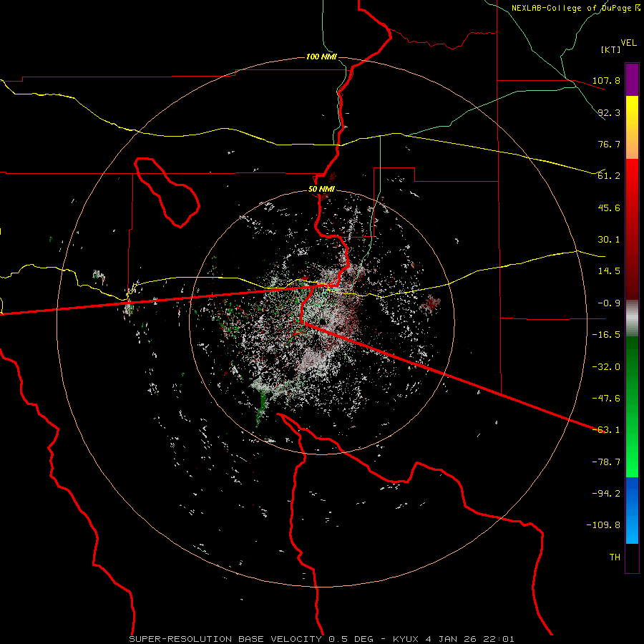This screenshot has height=644, width=644.
Task: Select the -16.5 velocity legend value
Action: pos(606,335)
